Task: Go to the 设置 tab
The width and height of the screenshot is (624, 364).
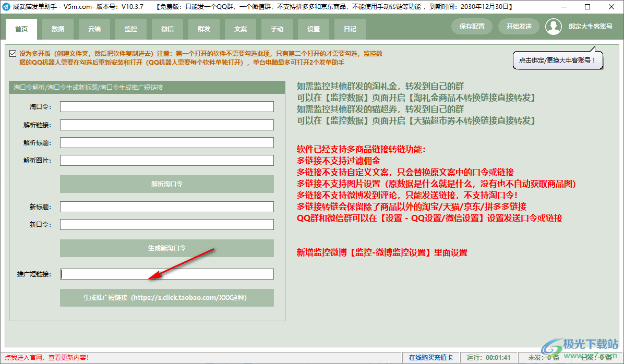Action: pos(314,29)
